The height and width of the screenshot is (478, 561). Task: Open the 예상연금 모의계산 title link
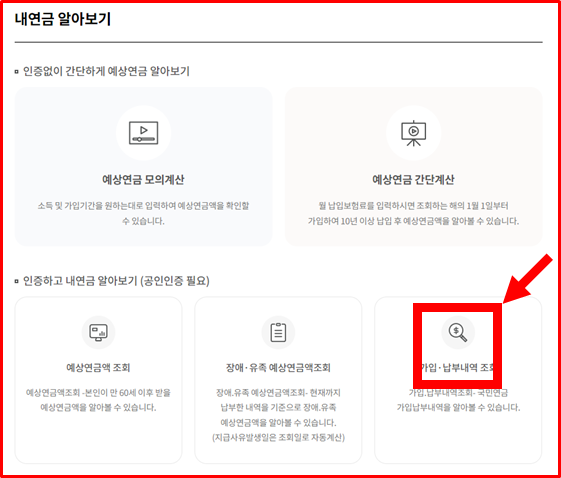point(143,179)
